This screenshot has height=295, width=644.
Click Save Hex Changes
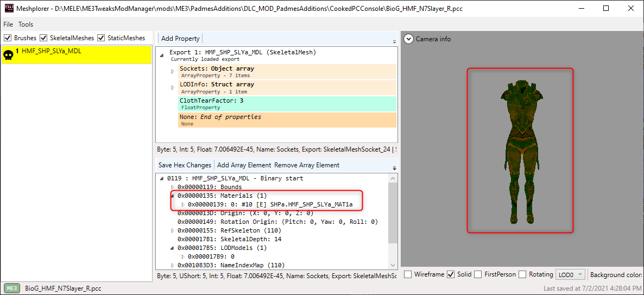coord(185,165)
